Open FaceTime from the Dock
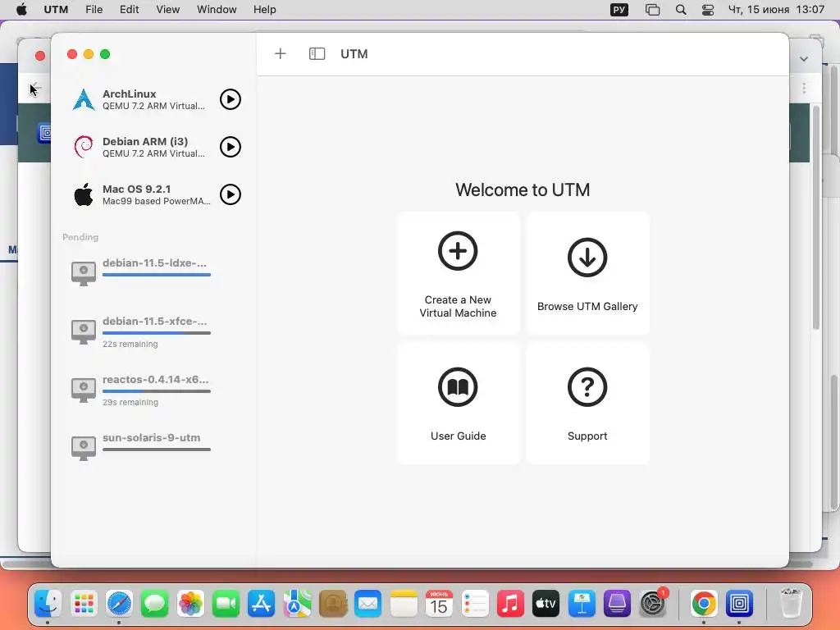Image resolution: width=840 pixels, height=630 pixels. click(x=226, y=604)
